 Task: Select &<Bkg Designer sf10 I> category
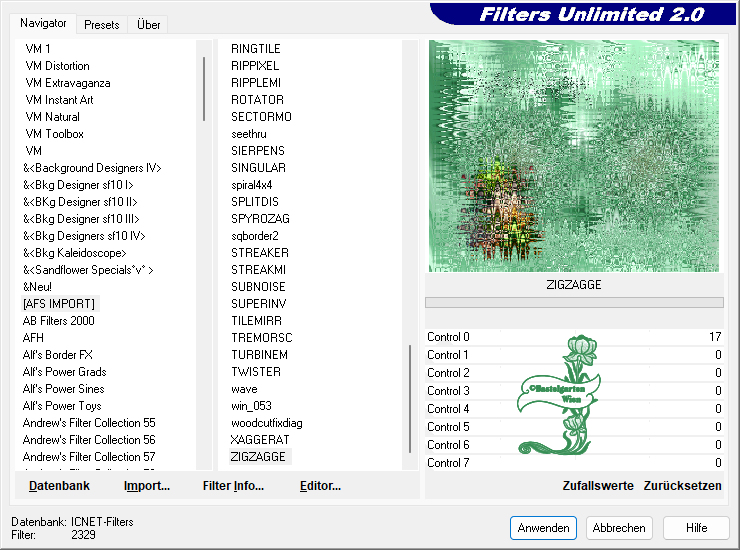[x=78, y=185]
